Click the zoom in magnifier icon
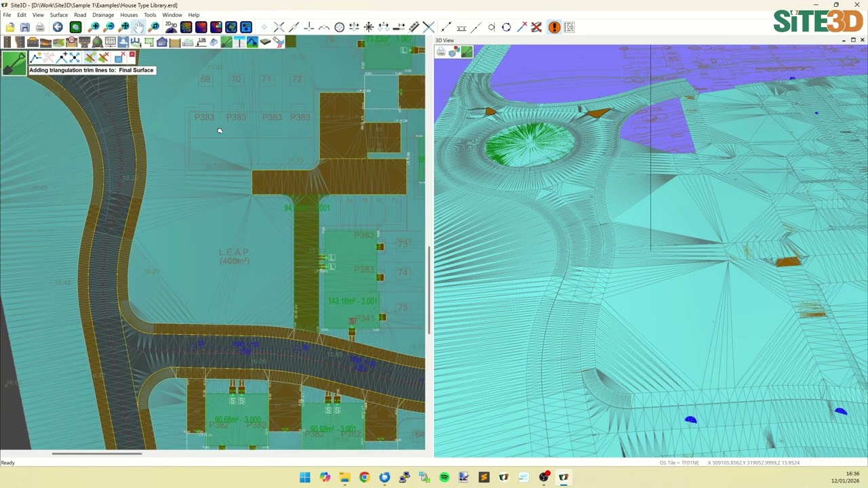This screenshot has width=868, height=488. pyautogui.click(x=94, y=27)
